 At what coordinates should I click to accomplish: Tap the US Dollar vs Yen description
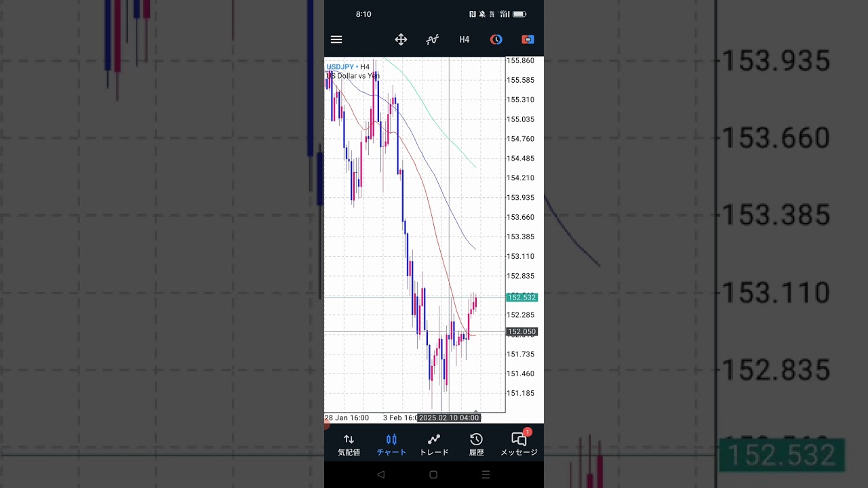(353, 76)
